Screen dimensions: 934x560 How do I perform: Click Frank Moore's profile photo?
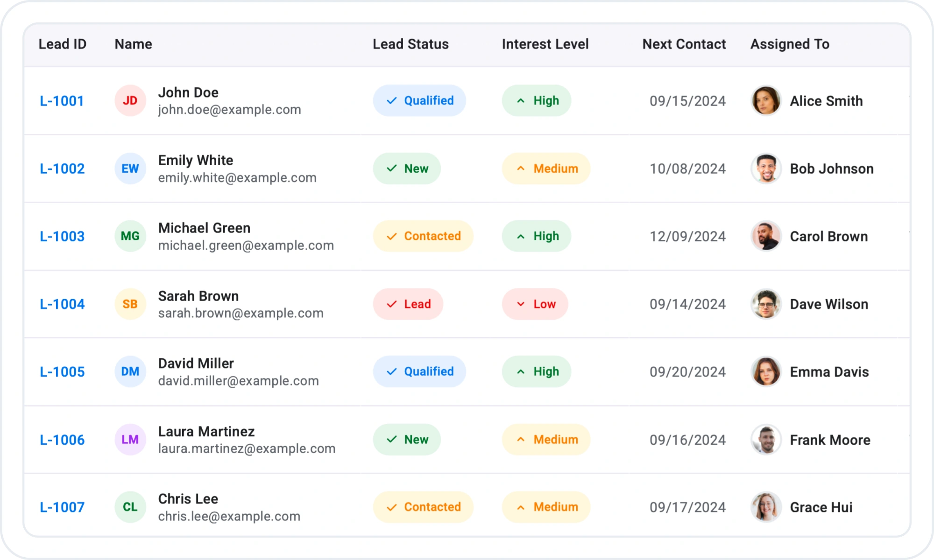click(766, 440)
